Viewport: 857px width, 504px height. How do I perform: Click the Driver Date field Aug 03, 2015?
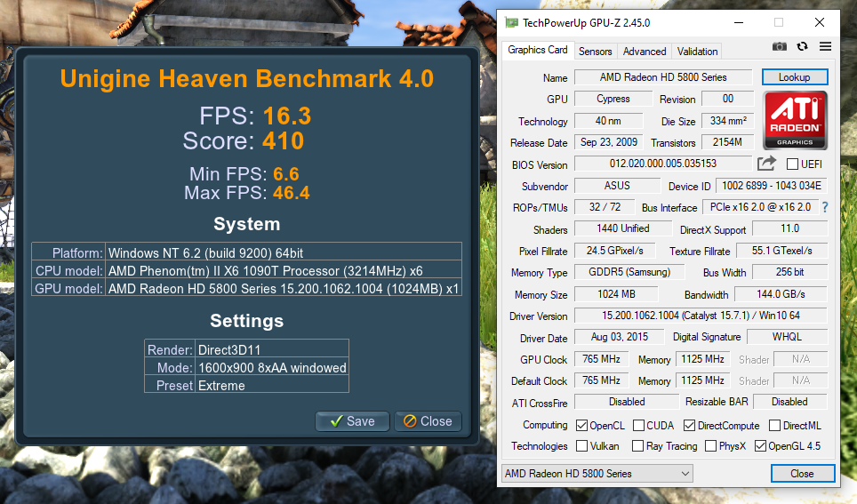(620, 337)
